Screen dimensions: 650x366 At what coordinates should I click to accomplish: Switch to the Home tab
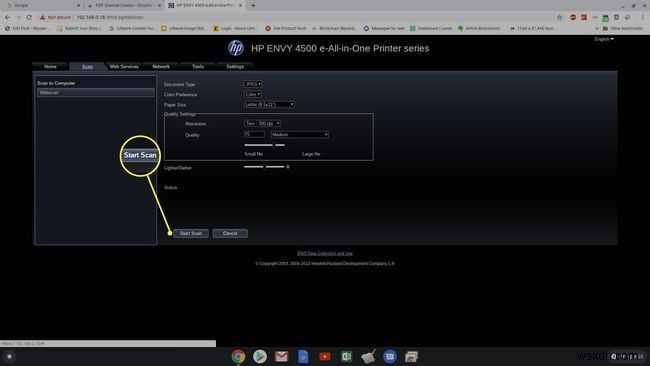pyautogui.click(x=50, y=66)
